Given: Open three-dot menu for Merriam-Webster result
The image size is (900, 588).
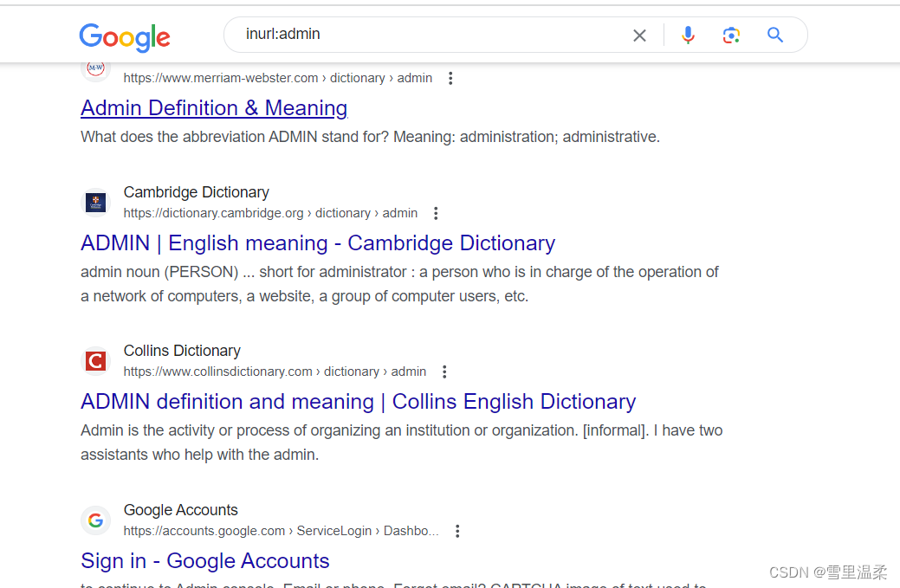Looking at the screenshot, I should pos(450,77).
